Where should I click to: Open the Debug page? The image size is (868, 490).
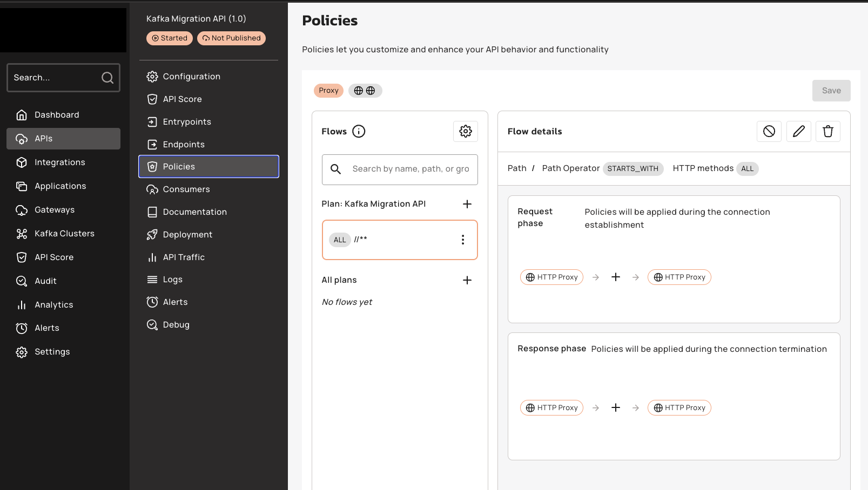(176, 325)
